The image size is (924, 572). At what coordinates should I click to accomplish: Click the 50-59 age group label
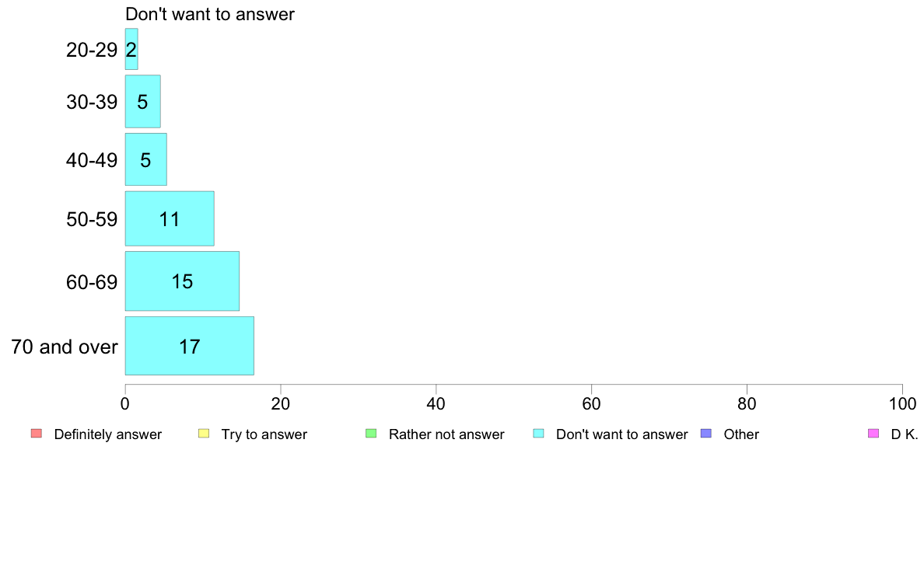point(92,220)
